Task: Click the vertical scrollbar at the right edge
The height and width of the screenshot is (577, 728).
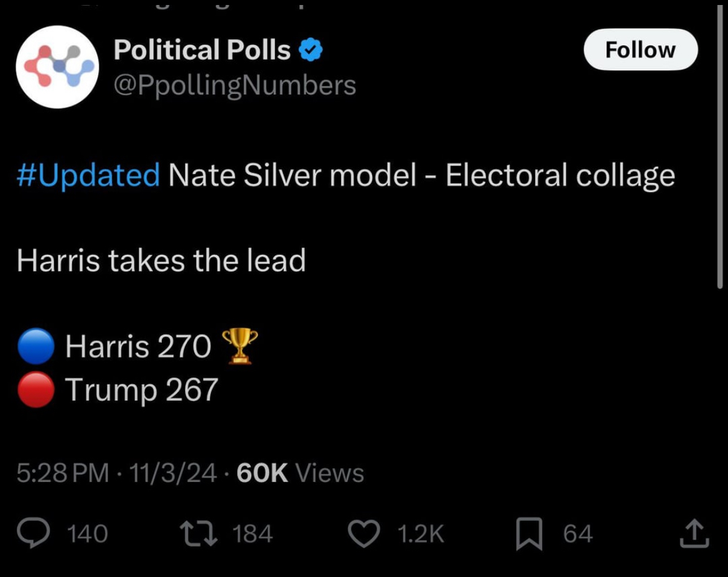Action: pyautogui.click(x=721, y=143)
